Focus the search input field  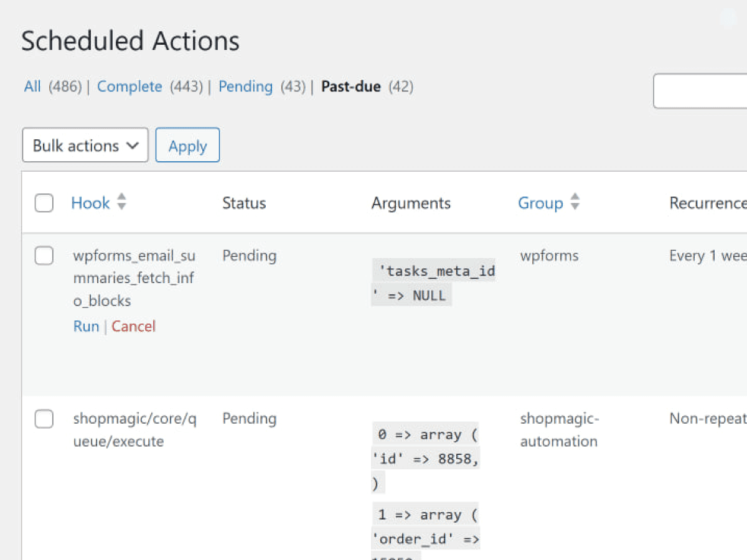pos(700,91)
